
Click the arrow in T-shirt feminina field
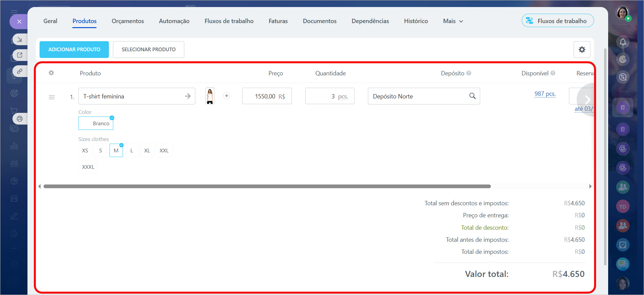coord(188,96)
